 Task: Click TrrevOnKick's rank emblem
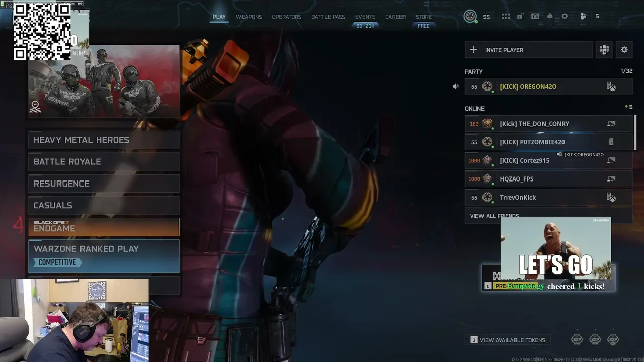click(x=487, y=197)
